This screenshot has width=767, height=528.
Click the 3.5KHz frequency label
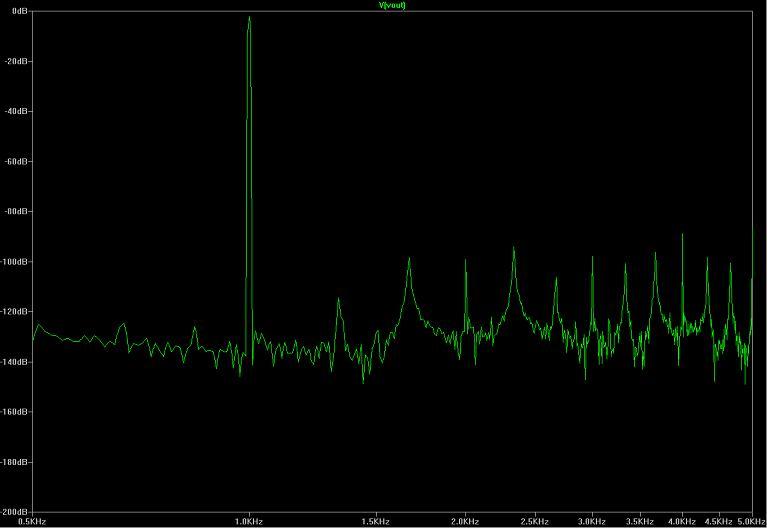(x=640, y=522)
